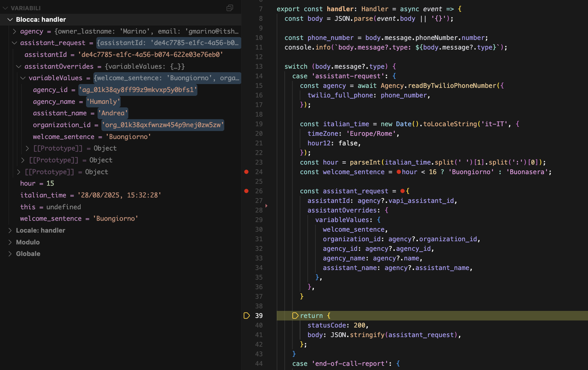
Task: Click the fold marker beside line 28
Action: point(266,206)
